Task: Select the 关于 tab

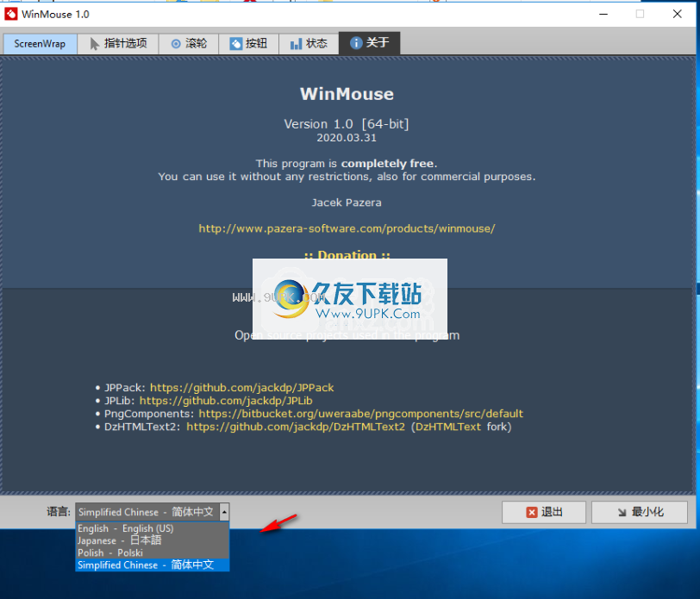Action: 369,43
